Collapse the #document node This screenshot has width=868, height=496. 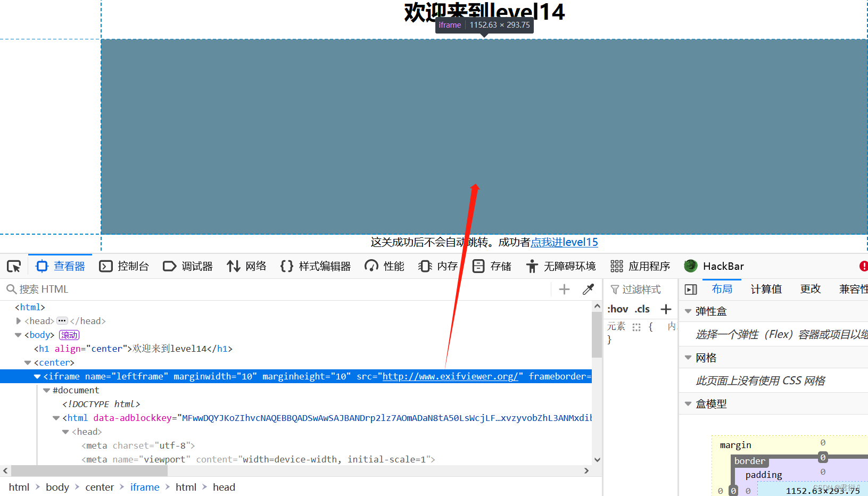(47, 390)
